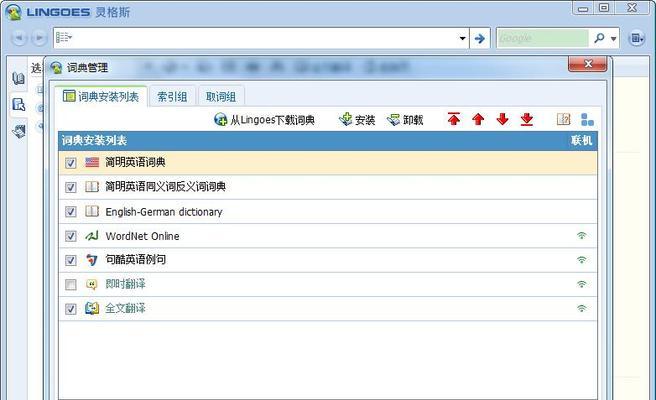Uncheck English-German dictionary checkbox
This screenshot has width=656, height=400.
coord(71,212)
